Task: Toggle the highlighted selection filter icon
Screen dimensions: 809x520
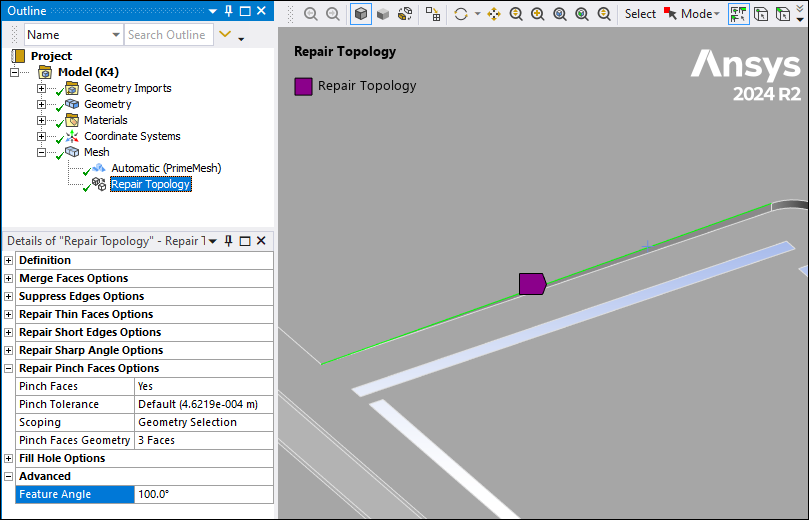Action: point(738,14)
